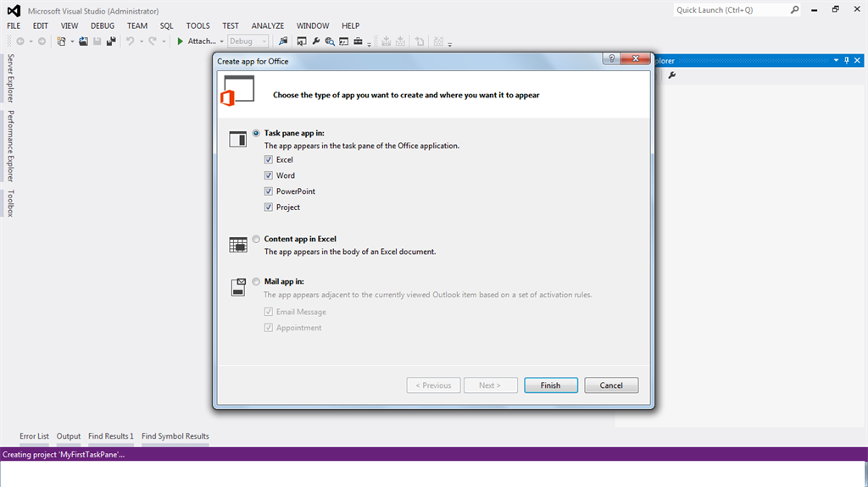Screen dimensions: 868x487
Task: Click the Start Page toolbar icon
Action: point(344,42)
